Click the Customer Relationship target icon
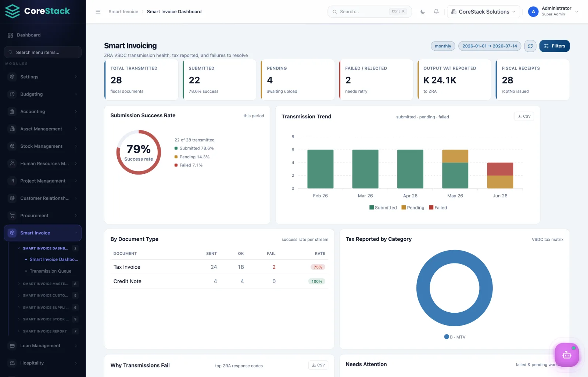The height and width of the screenshot is (377, 588). (12, 198)
